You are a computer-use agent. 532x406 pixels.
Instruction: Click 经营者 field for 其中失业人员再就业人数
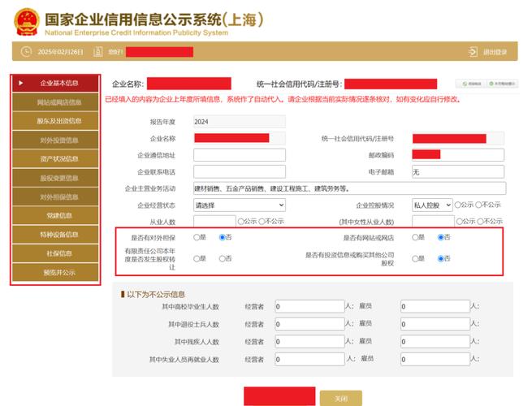(x=309, y=359)
